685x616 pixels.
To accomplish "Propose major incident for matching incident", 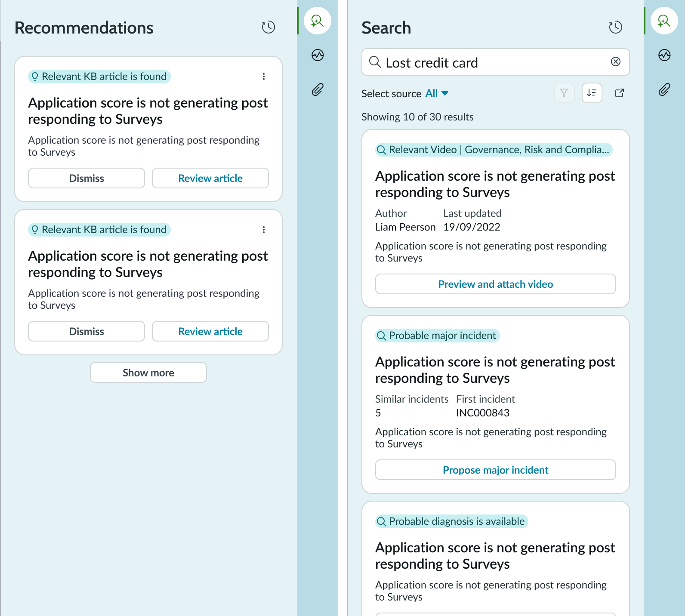I will click(x=495, y=470).
